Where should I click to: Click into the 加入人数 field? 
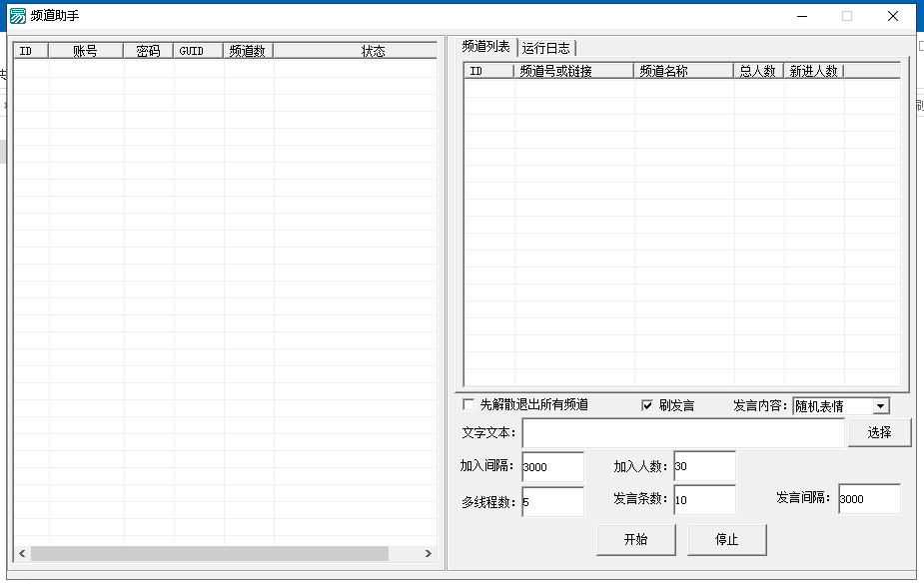704,466
